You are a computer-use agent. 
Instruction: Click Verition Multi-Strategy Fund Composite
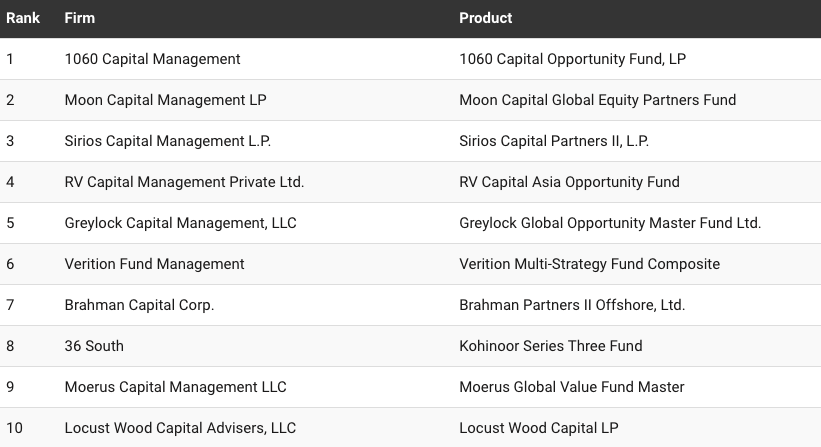point(589,264)
